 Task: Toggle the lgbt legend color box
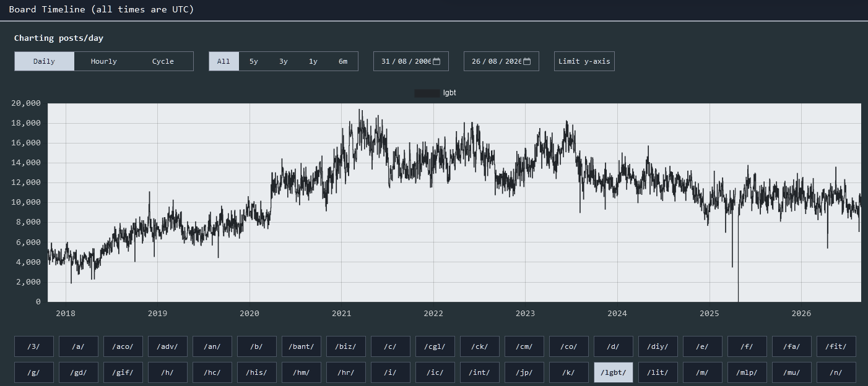pyautogui.click(x=427, y=93)
